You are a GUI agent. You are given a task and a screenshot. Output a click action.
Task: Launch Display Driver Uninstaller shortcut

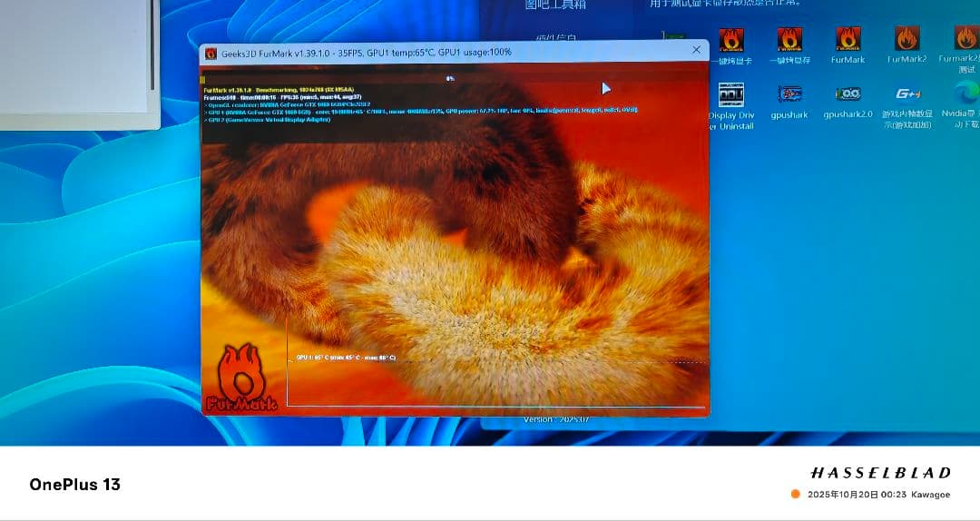point(731,96)
